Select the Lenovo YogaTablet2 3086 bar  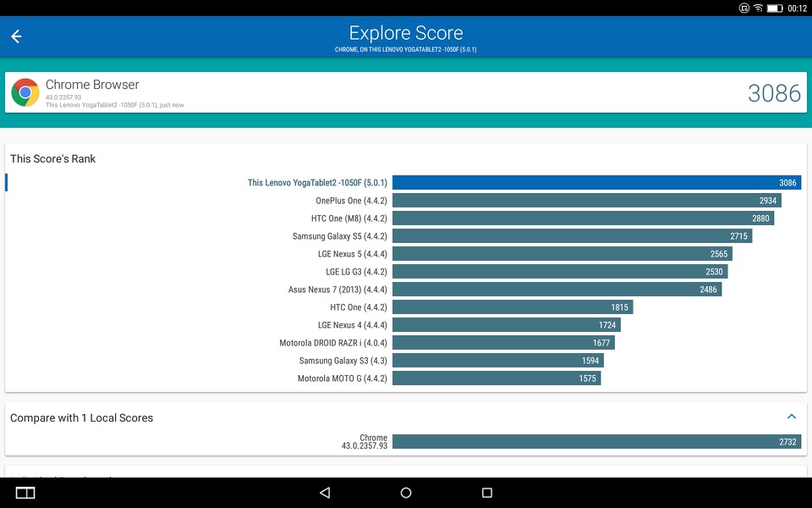[596, 183]
